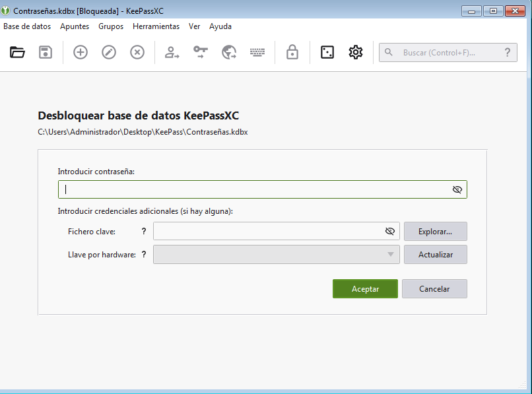Lock database padlock icon
532x394 pixels.
tap(292, 52)
